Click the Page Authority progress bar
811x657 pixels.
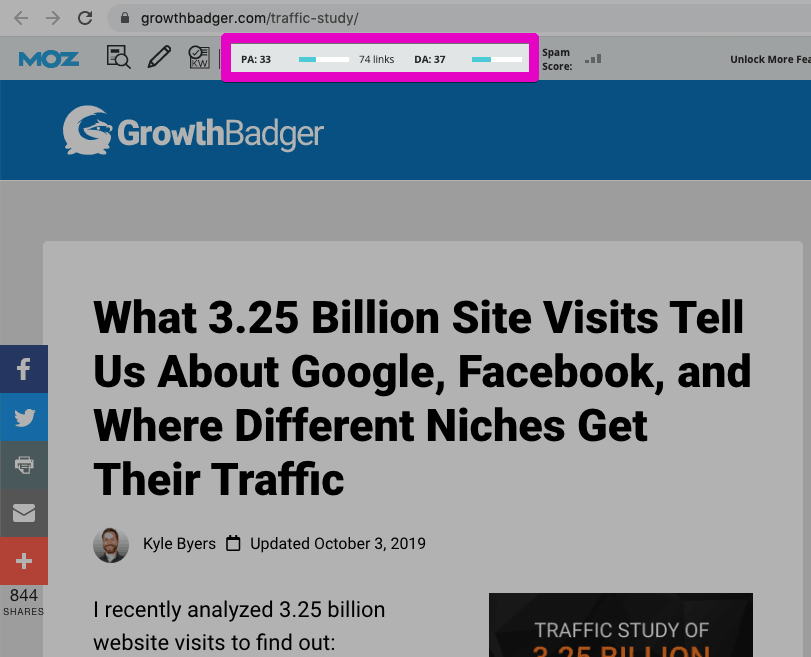[324, 59]
